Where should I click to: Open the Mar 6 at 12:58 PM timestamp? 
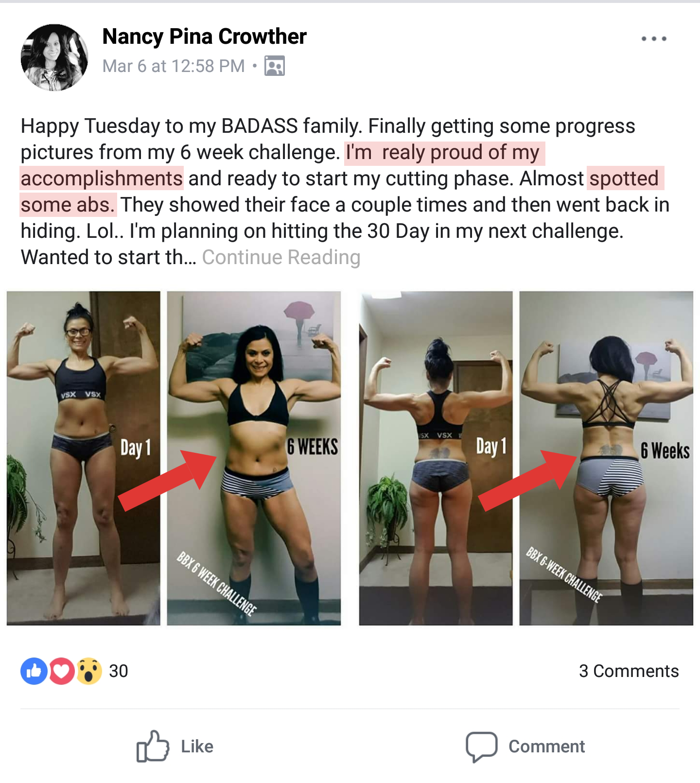coord(174,66)
